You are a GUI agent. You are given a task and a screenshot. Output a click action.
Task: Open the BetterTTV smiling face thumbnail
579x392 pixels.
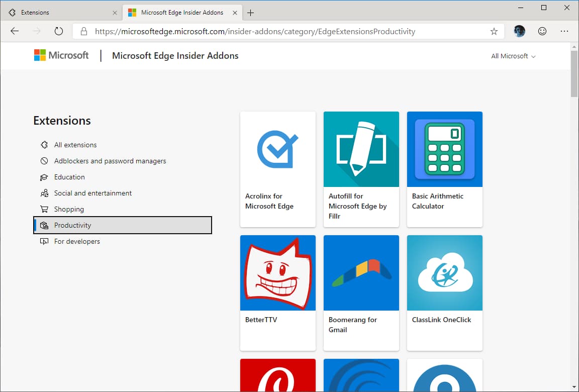(277, 273)
